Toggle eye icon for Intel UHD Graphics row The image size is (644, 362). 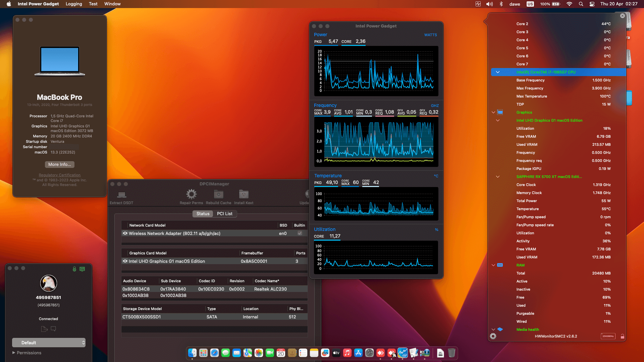[125, 261]
